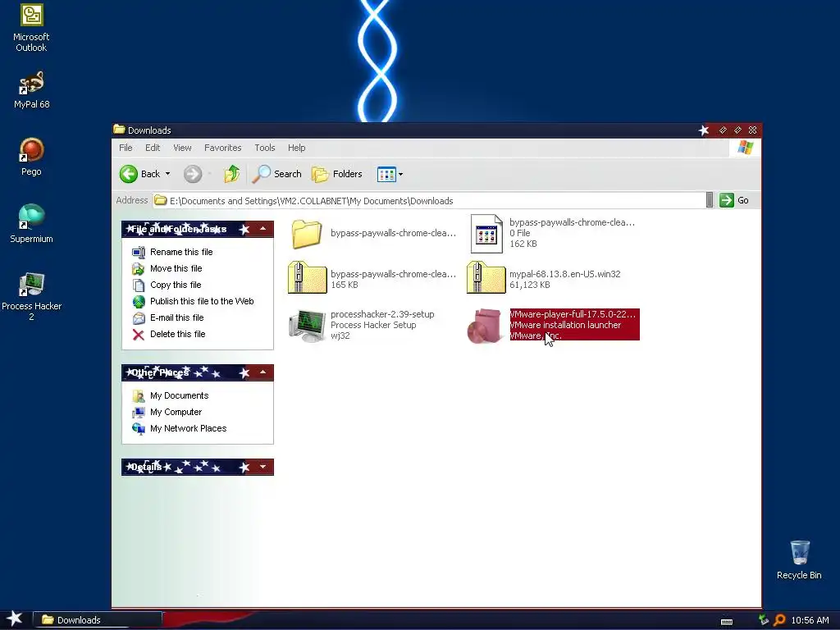
Task: Expand the Details panel
Action: (x=263, y=467)
